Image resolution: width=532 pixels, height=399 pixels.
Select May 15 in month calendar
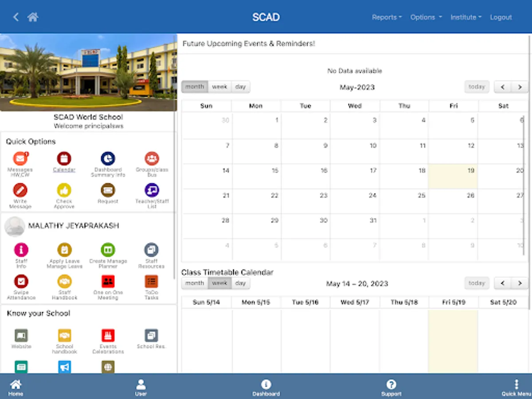256,177
